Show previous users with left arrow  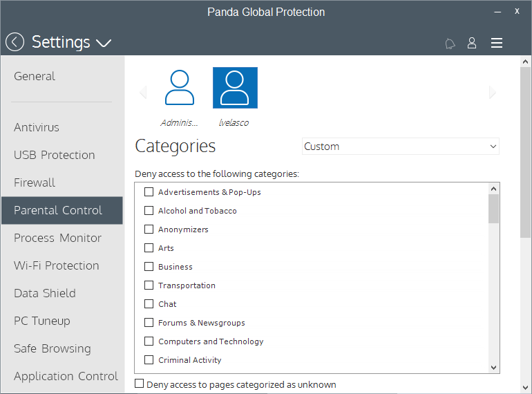click(143, 92)
